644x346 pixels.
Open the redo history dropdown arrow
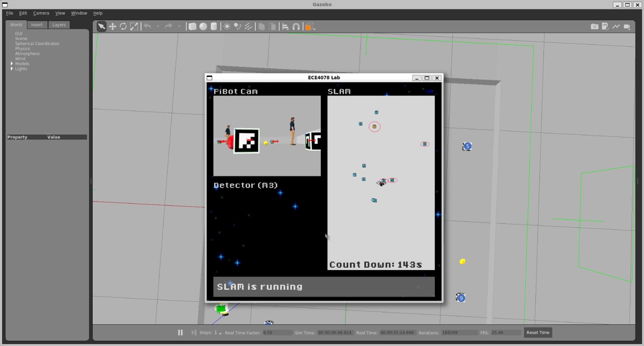(x=179, y=26)
